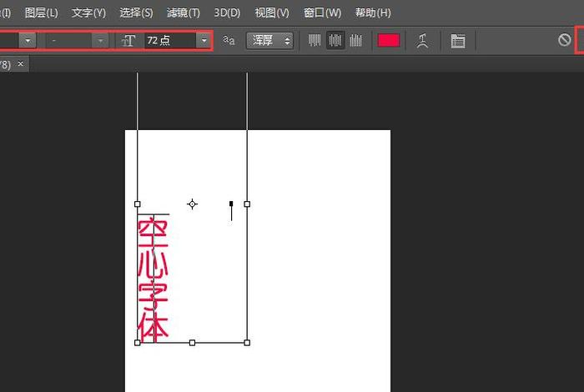Click the bottom-middle text box handle
The image size is (584, 392).
point(192,343)
